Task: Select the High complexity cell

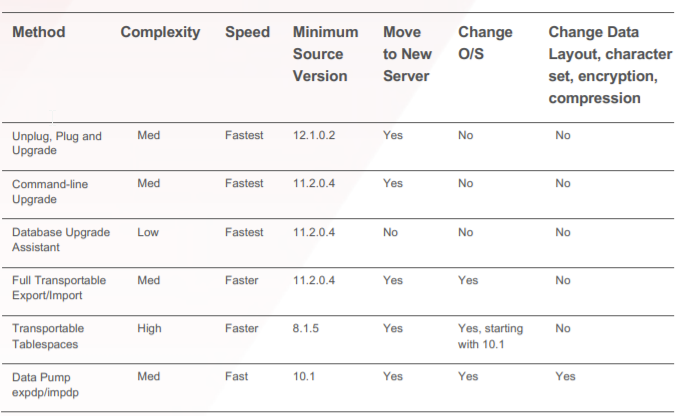Action: click(x=148, y=328)
